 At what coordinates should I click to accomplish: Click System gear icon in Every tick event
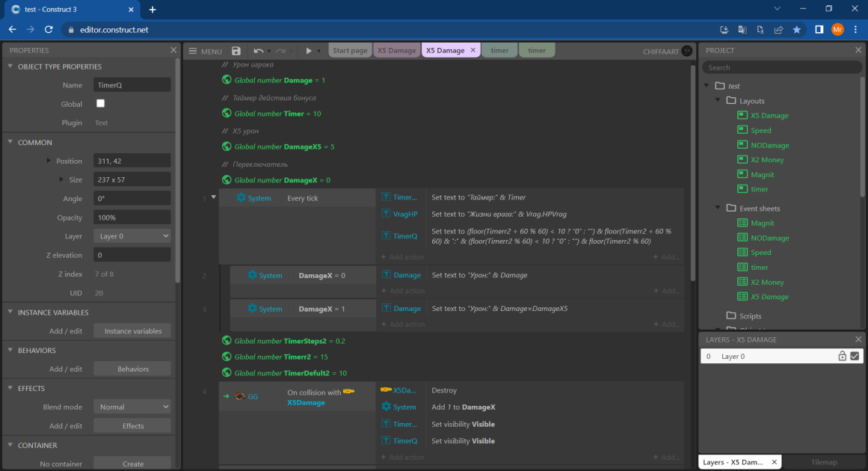241,197
